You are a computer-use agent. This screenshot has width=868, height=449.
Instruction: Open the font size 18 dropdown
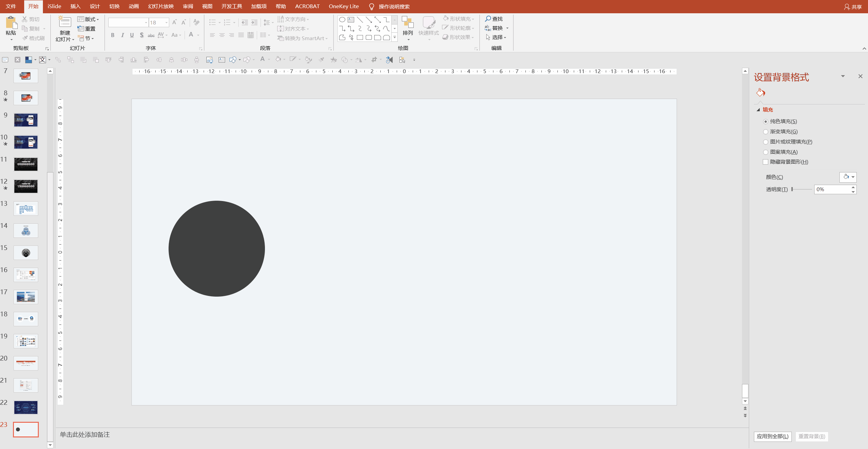pyautogui.click(x=167, y=22)
